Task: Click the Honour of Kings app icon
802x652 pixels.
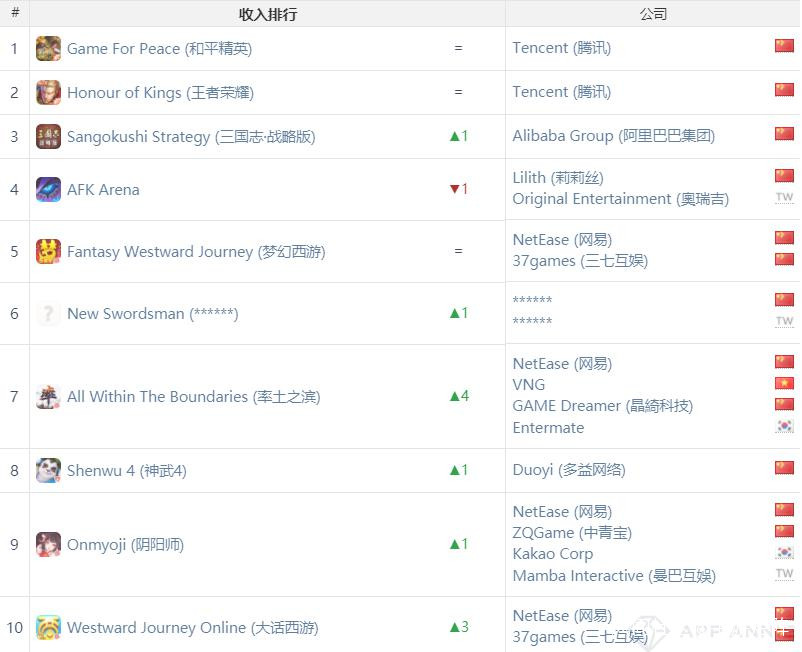Action: pyautogui.click(x=48, y=93)
